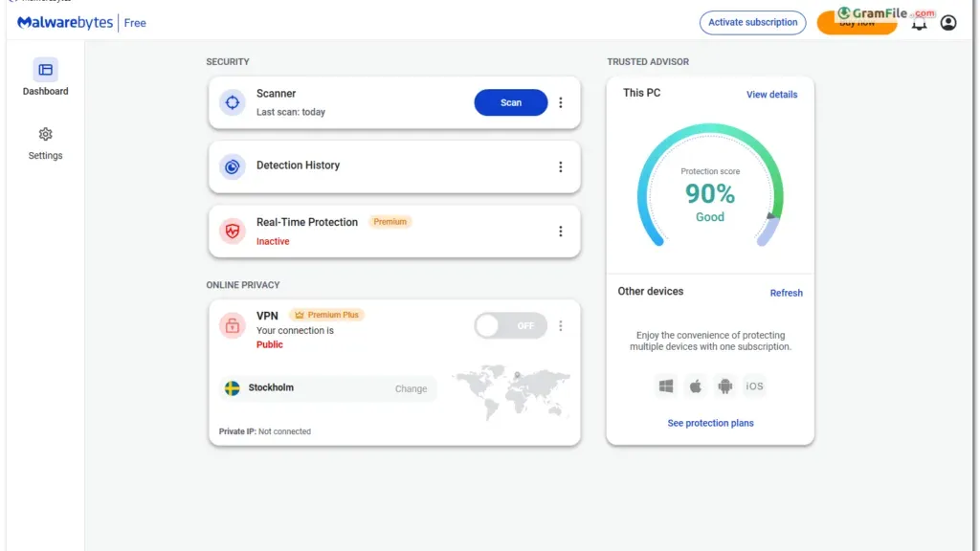The width and height of the screenshot is (980, 551).
Task: Click the Stockholm location label
Action: (x=271, y=387)
